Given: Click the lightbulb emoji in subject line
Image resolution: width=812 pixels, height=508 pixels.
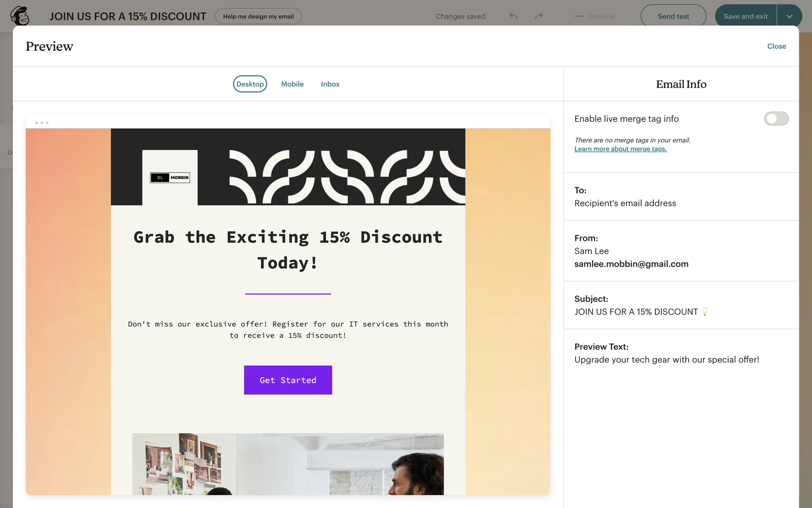Looking at the screenshot, I should pos(705,312).
